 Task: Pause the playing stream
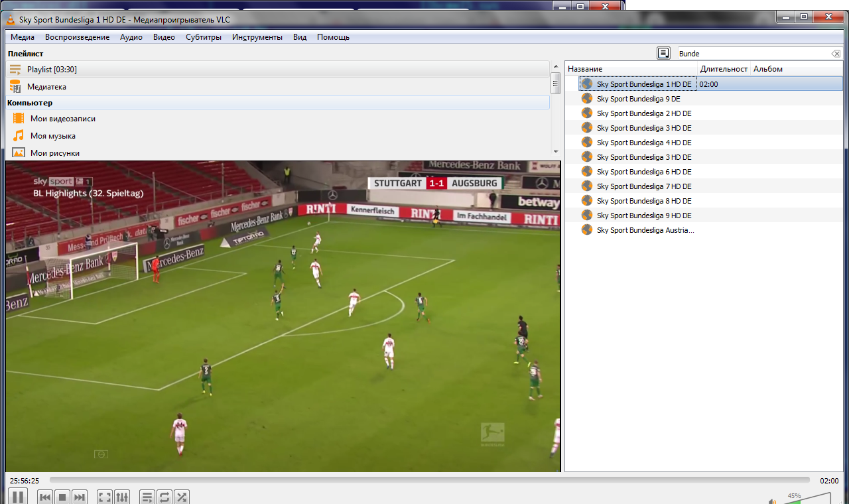(x=18, y=497)
